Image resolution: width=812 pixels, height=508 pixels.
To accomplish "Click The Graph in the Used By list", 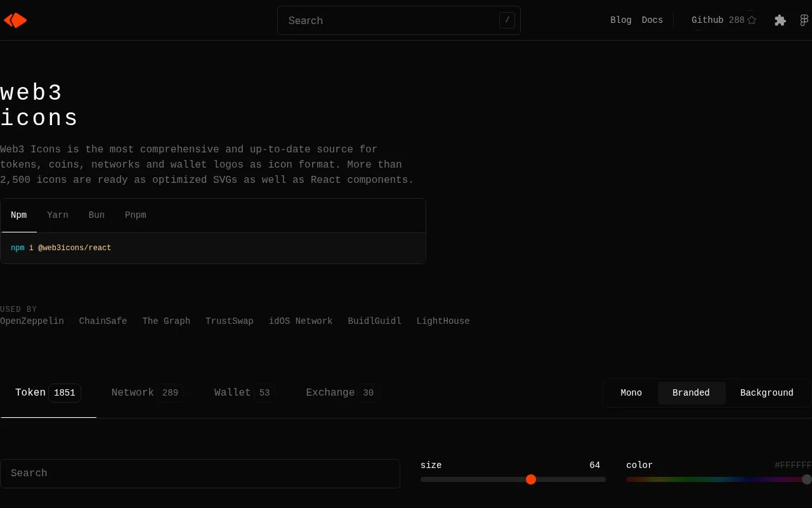I will [x=166, y=321].
